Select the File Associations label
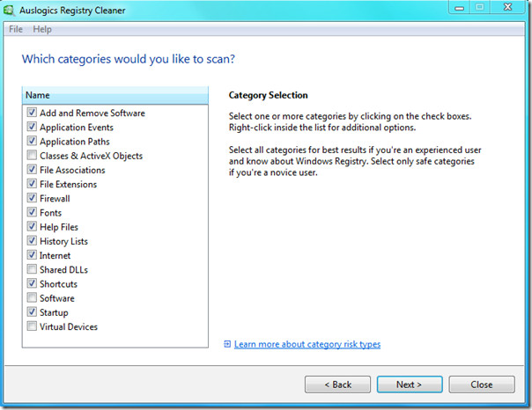This screenshot has height=410, width=532. coord(72,170)
